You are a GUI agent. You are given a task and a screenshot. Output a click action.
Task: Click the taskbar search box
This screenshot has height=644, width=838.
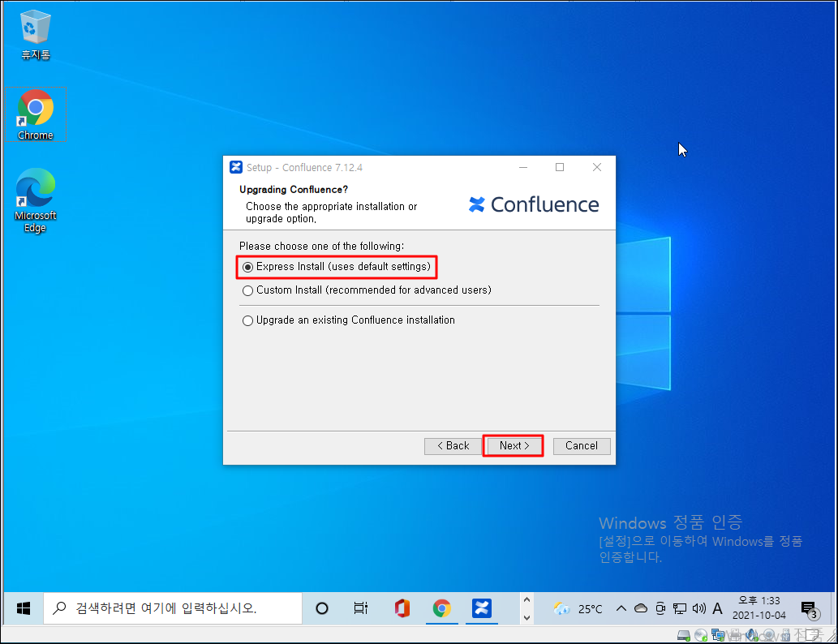(173, 608)
